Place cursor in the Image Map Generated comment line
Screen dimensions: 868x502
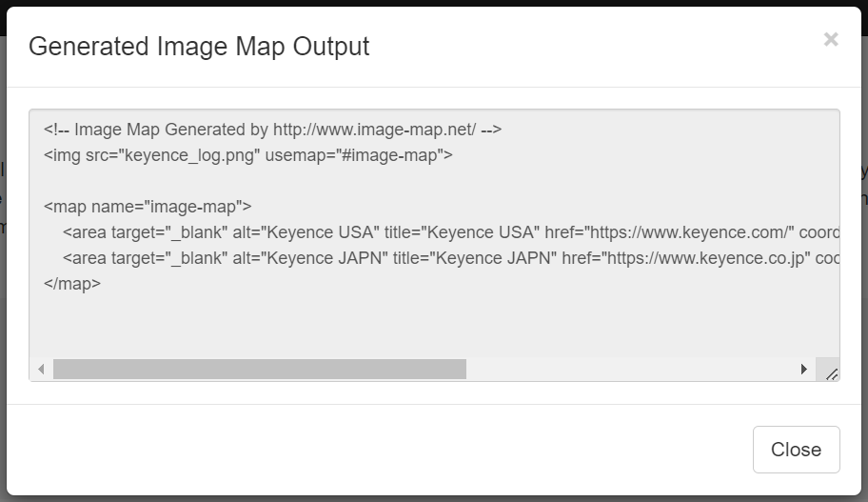[x=272, y=130]
